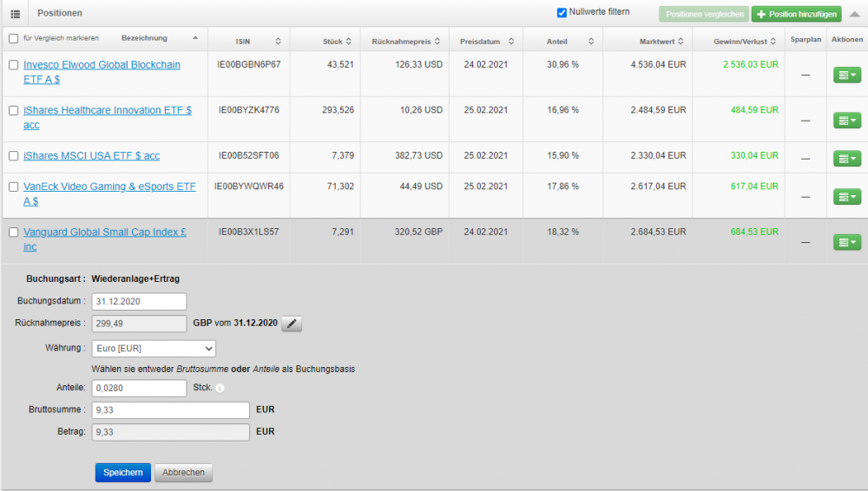This screenshot has height=491, width=868.
Task: Open actions menu for VanEck Video Gaming row
Action: [847, 197]
